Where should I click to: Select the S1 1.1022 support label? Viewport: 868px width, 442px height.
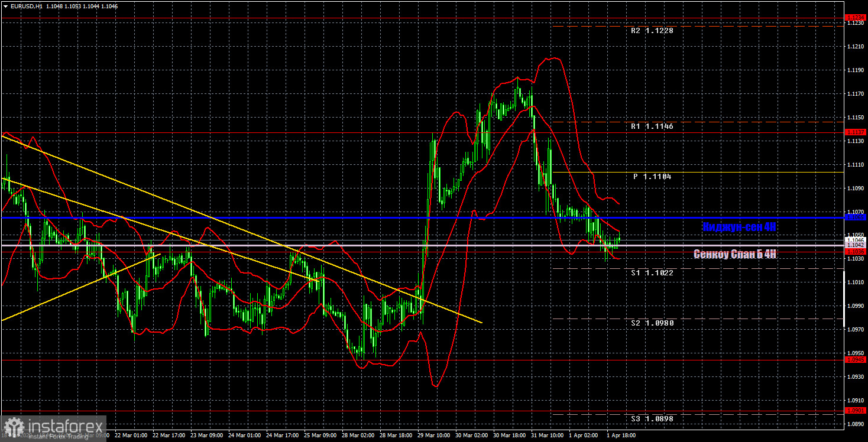pyautogui.click(x=652, y=273)
